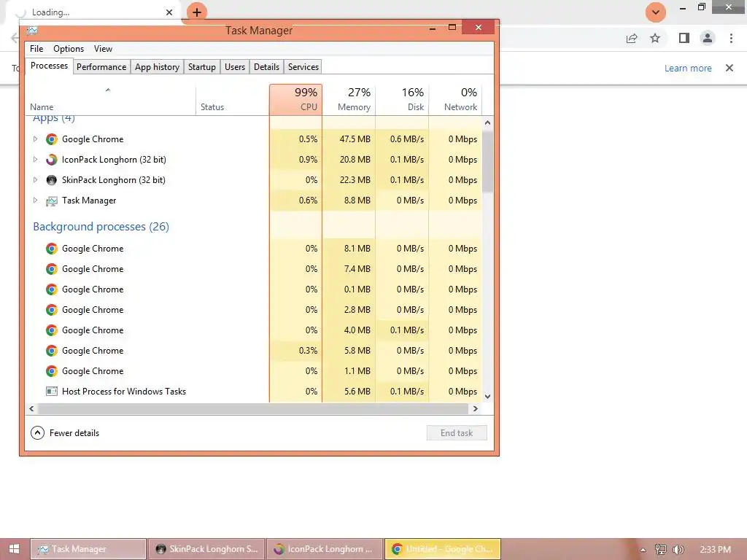747x560 pixels.
Task: Click vertical scrollbar up arrow
Action: [x=487, y=122]
